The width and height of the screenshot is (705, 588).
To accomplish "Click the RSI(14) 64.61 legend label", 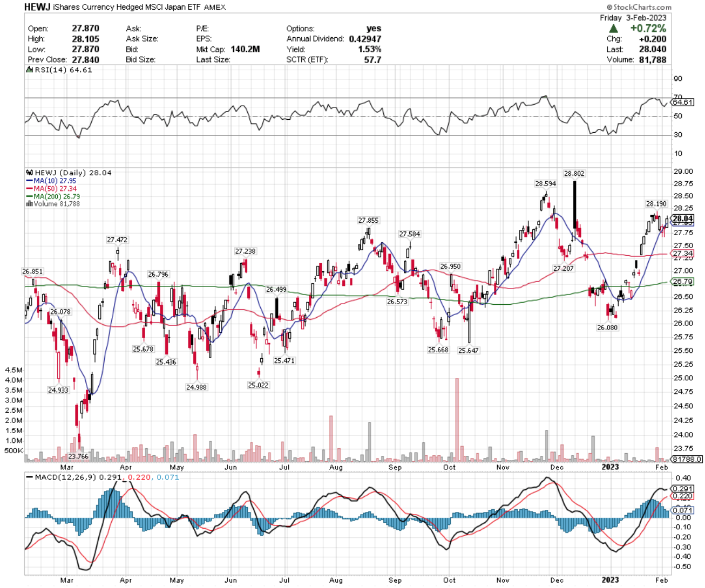I will [x=63, y=70].
